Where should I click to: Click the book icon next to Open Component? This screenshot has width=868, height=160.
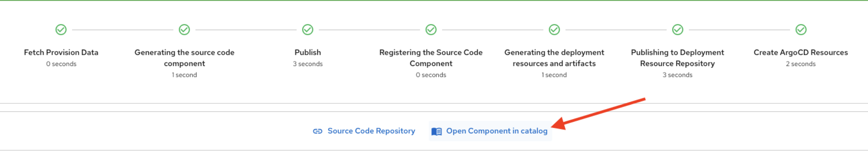click(x=436, y=131)
